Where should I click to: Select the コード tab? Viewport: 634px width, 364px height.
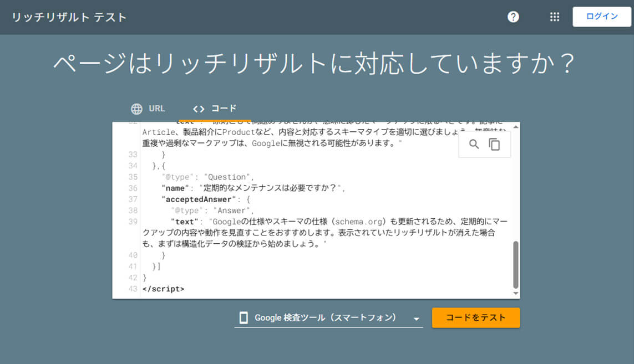tap(215, 109)
